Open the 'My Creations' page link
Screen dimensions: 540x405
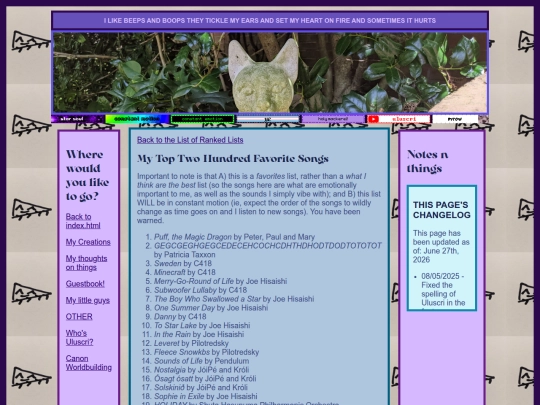pyautogui.click(x=88, y=242)
